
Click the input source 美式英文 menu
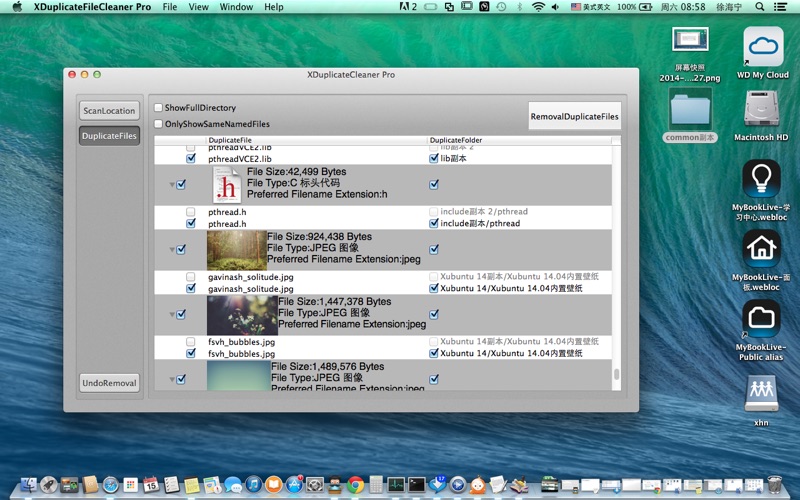(590, 7)
